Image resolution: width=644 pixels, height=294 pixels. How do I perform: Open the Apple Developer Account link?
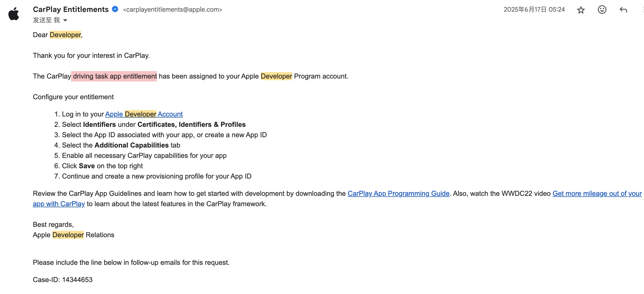pyautogui.click(x=144, y=114)
